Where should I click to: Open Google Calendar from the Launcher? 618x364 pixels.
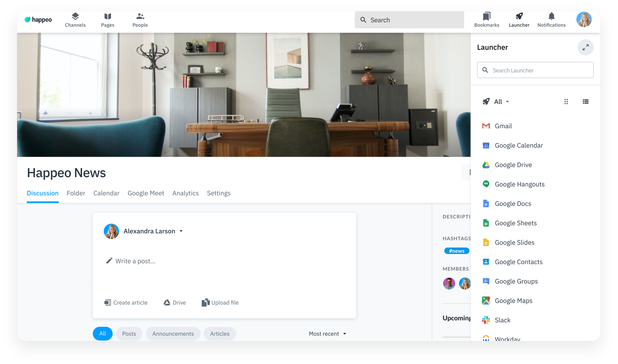(x=518, y=145)
